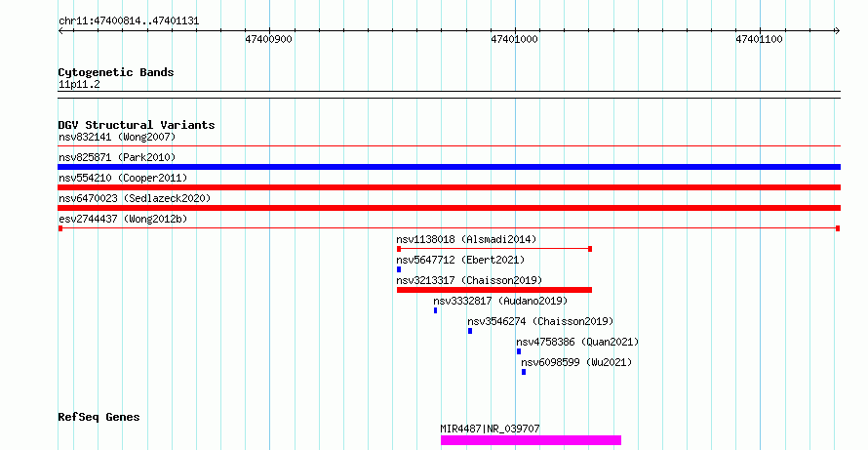Click the blue nsv3546274 marker

[x=470, y=331]
